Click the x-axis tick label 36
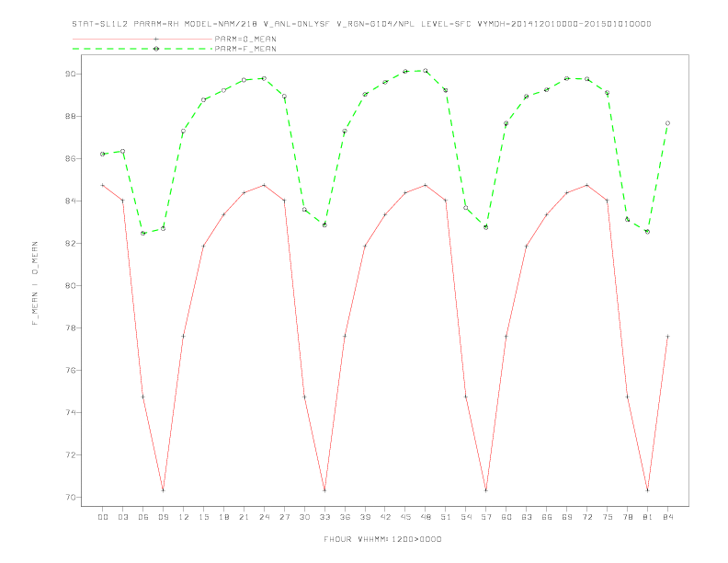Screen dimensions: 728x563 click(x=345, y=517)
